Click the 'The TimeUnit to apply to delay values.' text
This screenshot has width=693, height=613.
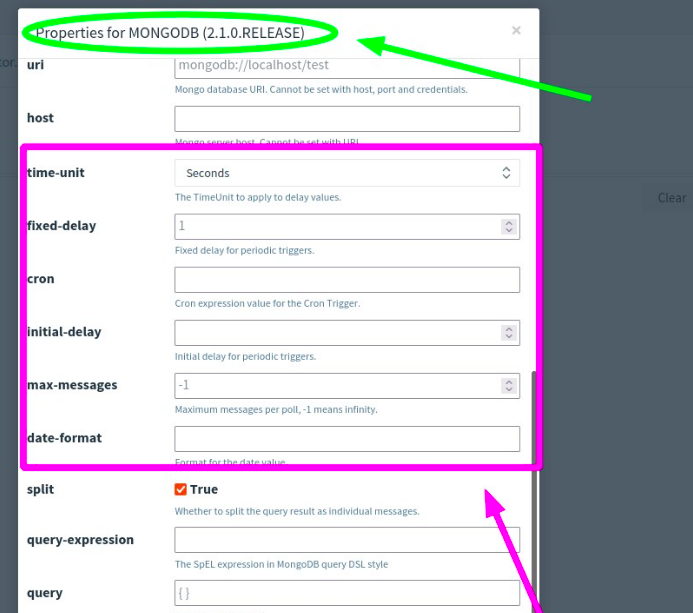point(258,197)
